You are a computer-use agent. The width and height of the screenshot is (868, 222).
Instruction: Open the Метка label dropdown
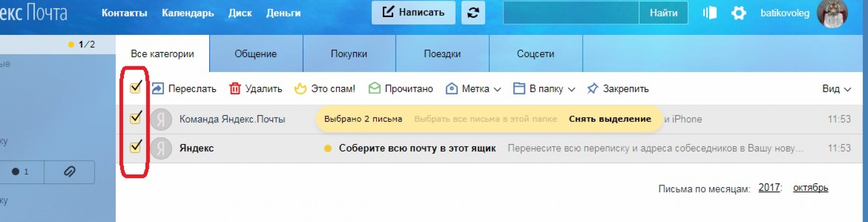tap(473, 89)
